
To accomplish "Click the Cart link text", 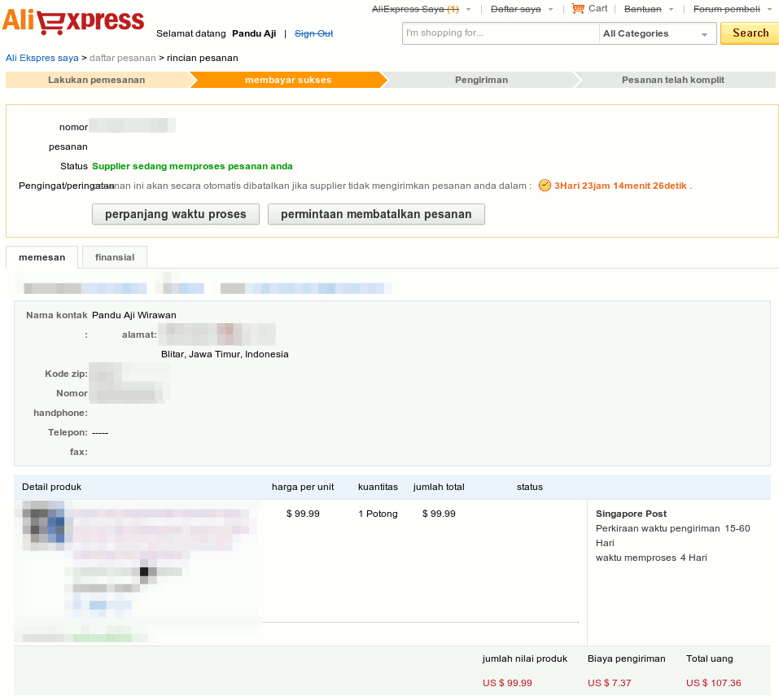I will tap(597, 8).
